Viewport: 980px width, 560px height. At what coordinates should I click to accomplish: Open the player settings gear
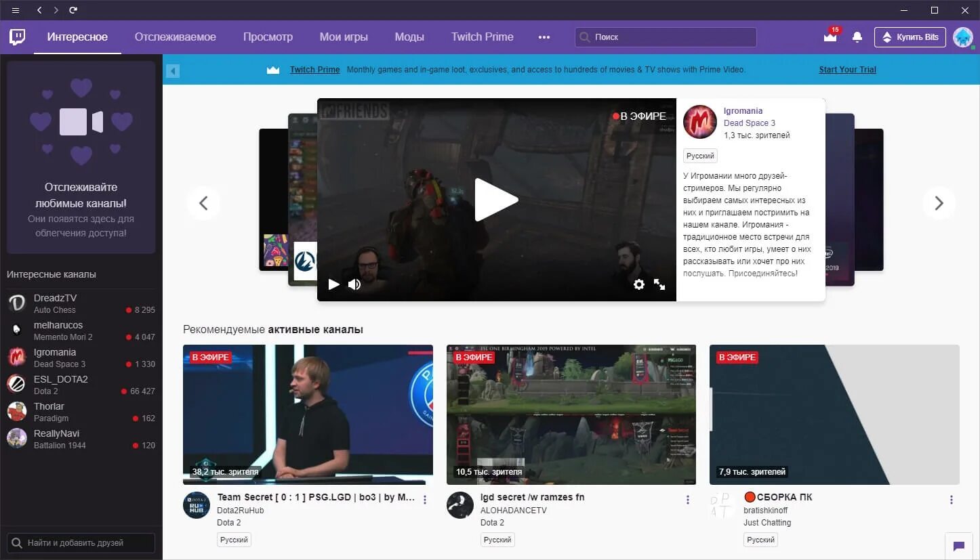(x=638, y=284)
